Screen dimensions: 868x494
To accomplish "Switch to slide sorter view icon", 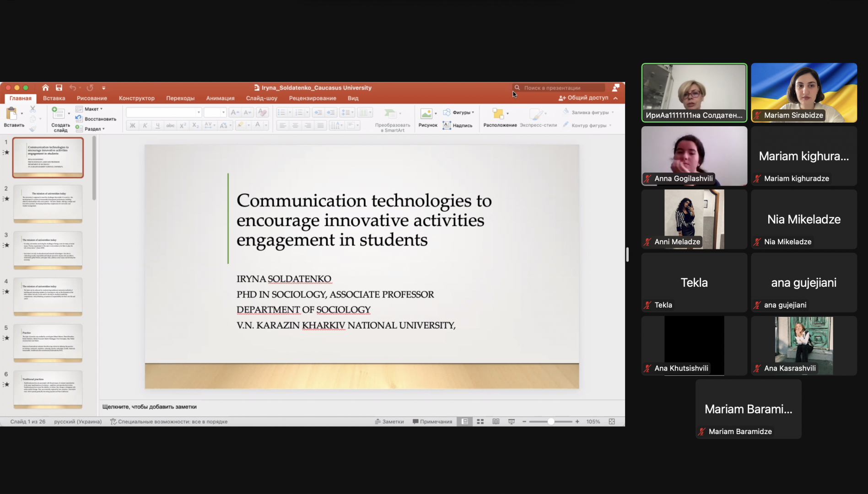I will tap(480, 422).
